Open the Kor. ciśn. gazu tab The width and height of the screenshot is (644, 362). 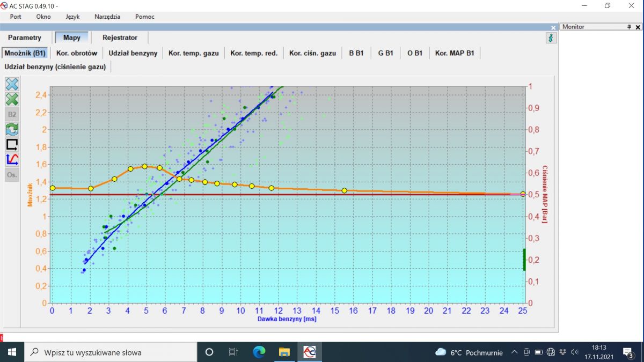[x=312, y=53]
